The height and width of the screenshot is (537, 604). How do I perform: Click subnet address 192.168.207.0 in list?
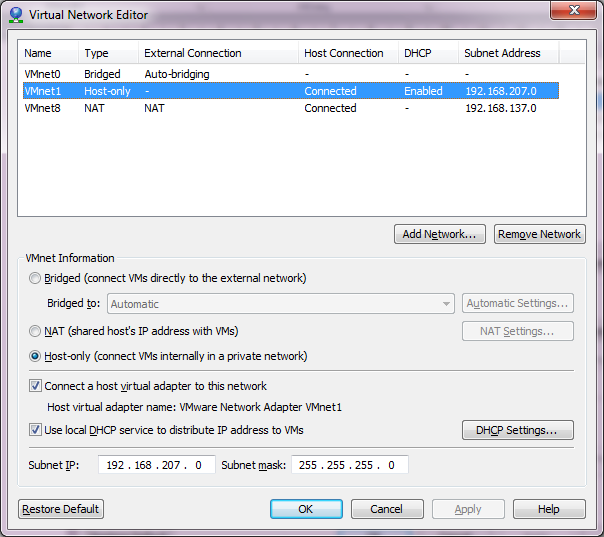point(501,91)
